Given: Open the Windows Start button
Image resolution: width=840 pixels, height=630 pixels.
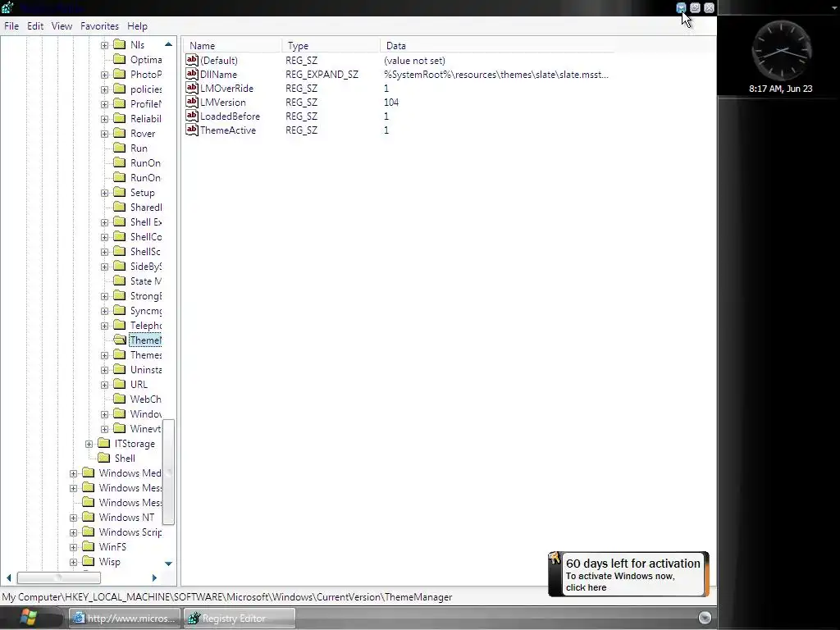Looking at the screenshot, I should click(28, 618).
